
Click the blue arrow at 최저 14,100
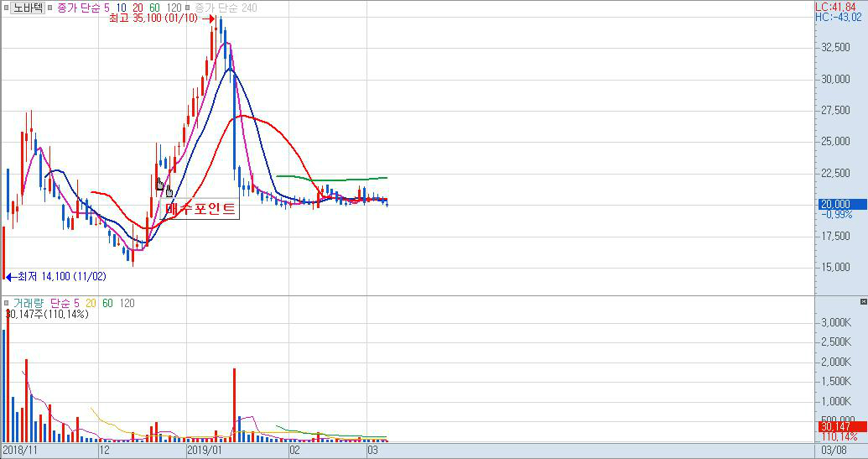click(x=10, y=276)
